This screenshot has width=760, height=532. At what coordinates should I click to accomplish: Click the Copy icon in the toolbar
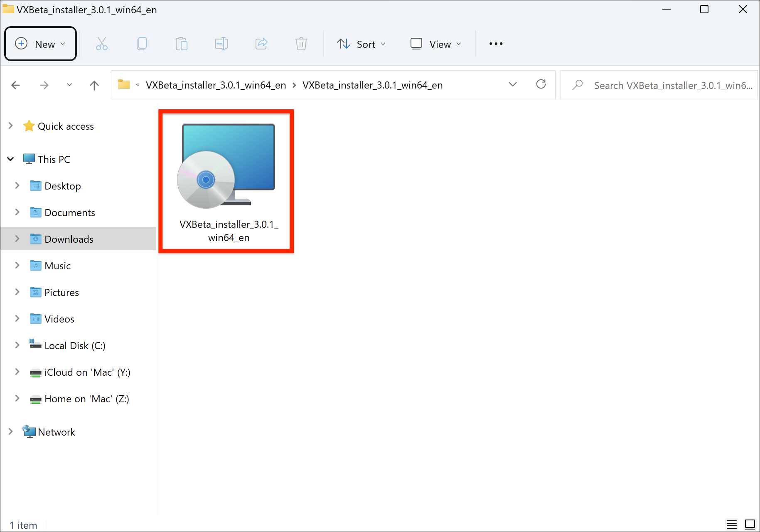click(141, 43)
